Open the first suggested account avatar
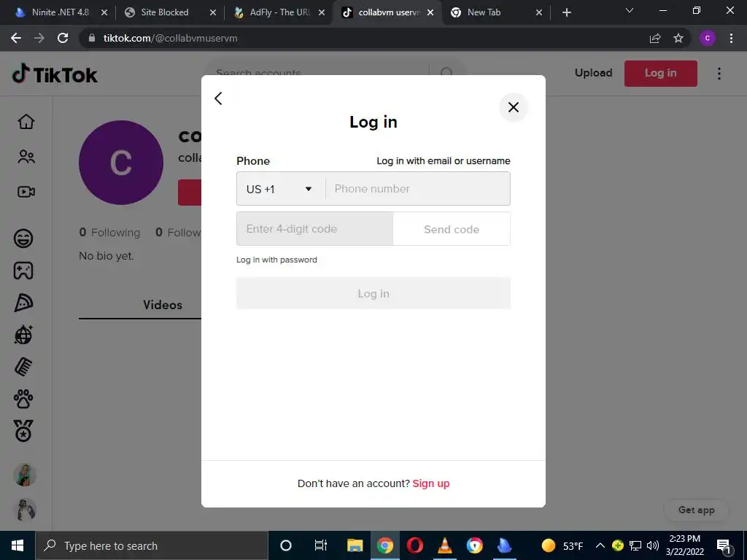The height and width of the screenshot is (560, 747). (25, 475)
